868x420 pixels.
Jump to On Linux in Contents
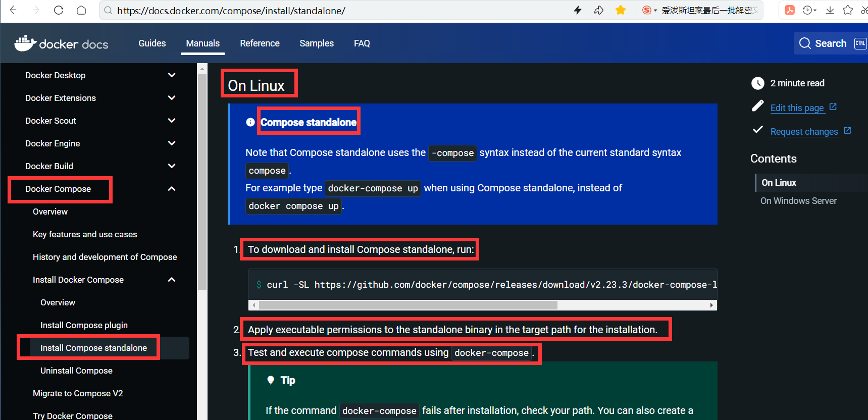pyautogui.click(x=779, y=183)
